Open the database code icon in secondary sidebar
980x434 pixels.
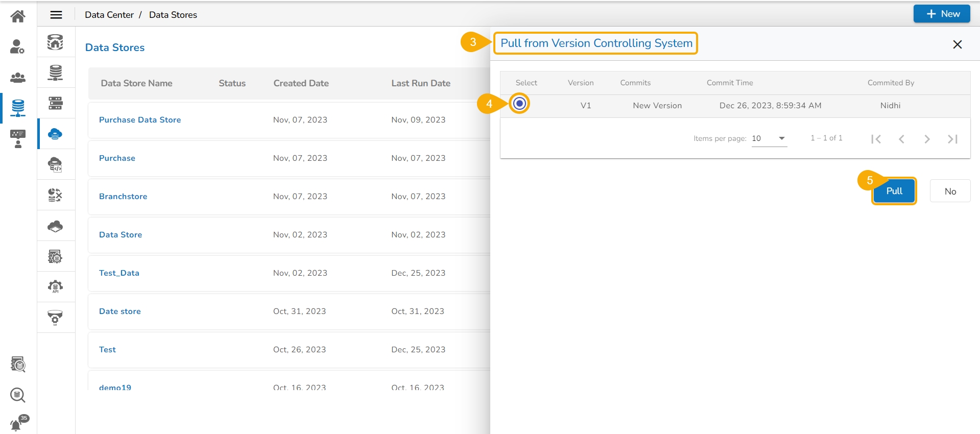[x=55, y=164]
